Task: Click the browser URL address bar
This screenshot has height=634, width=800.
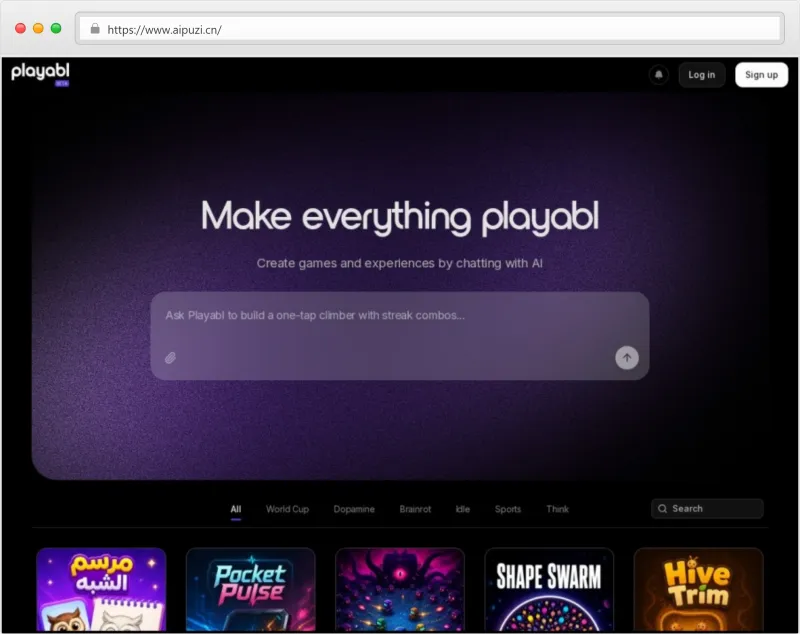Action: coord(430,29)
